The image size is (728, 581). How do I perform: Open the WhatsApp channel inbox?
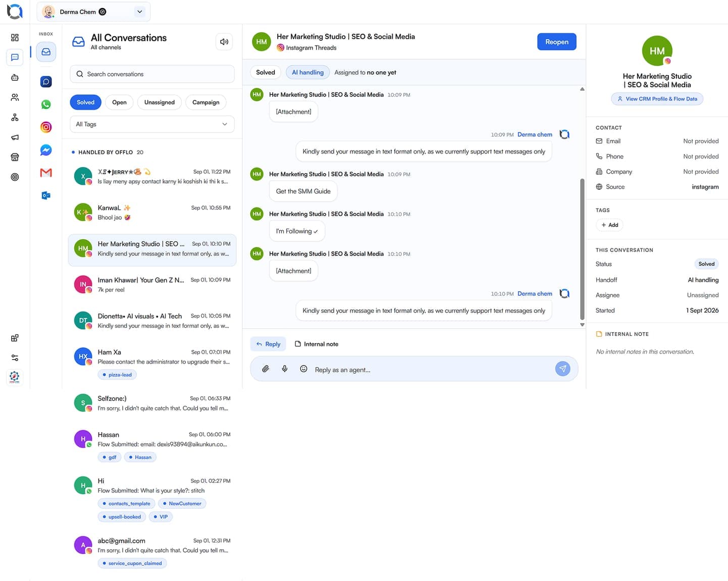pos(46,104)
